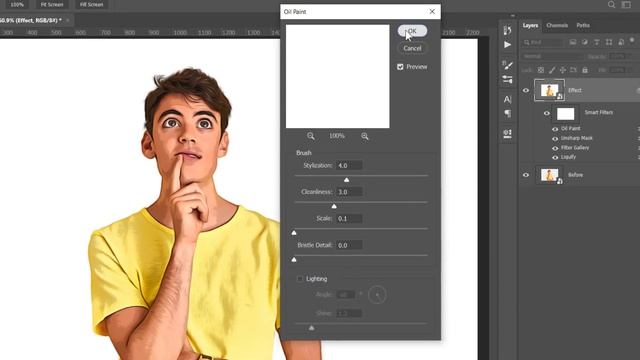Open the History panel icon

(507, 31)
